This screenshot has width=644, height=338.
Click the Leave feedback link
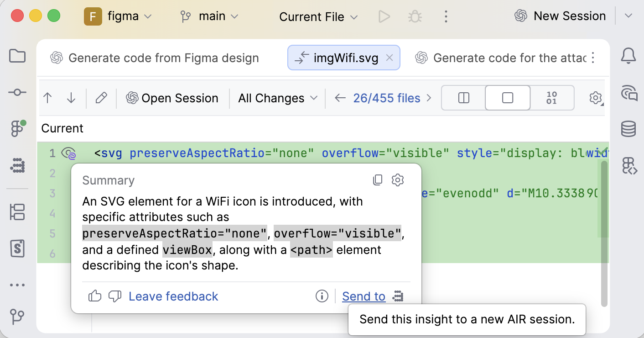tap(173, 296)
